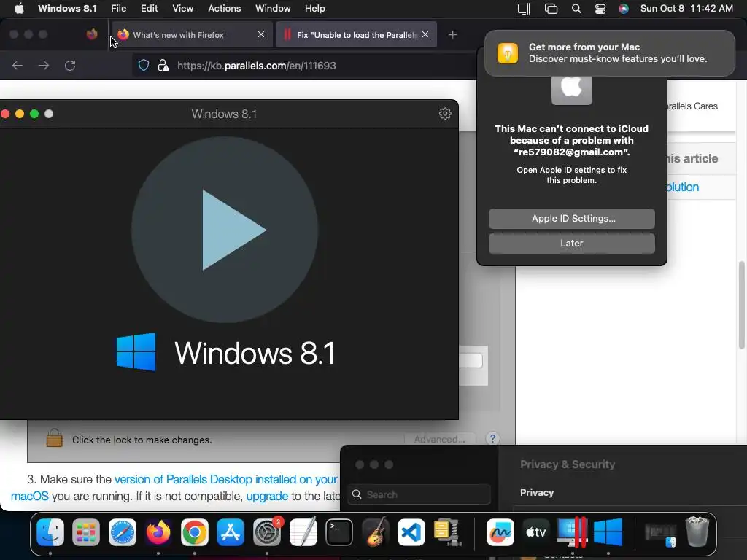Go back in Firefox
This screenshot has width=747, height=560.
(x=18, y=65)
